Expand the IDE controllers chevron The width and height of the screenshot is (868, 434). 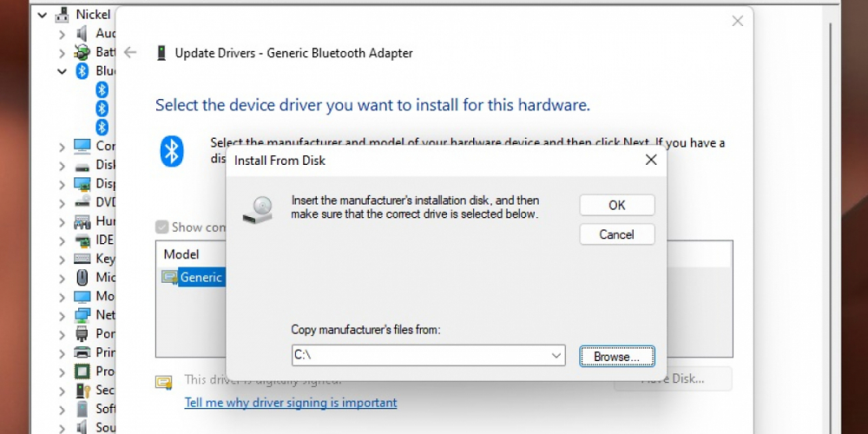pos(62,240)
